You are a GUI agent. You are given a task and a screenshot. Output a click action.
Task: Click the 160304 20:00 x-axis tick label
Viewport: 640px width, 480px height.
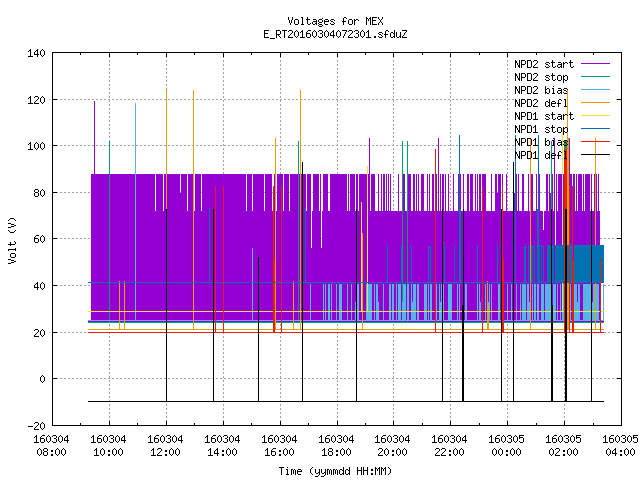[x=392, y=446]
